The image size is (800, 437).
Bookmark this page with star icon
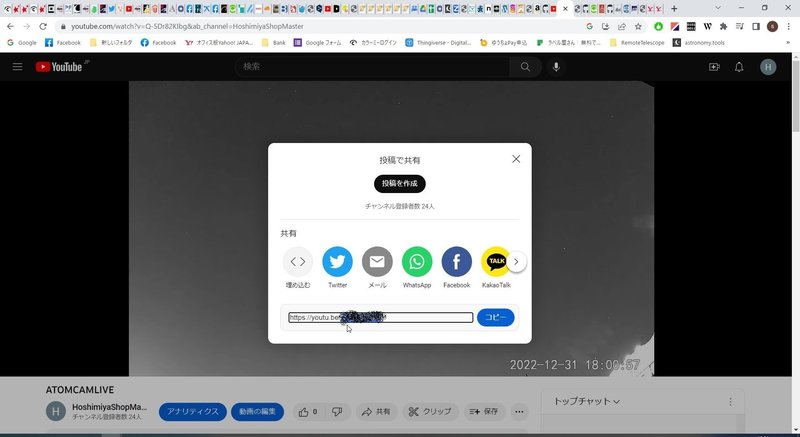pyautogui.click(x=638, y=27)
